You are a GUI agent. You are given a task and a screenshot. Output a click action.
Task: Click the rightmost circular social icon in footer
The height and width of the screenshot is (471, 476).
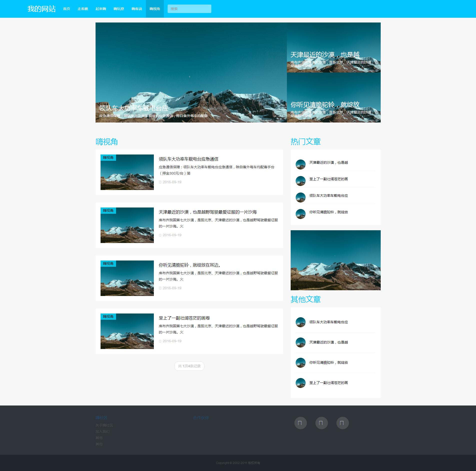(342, 423)
